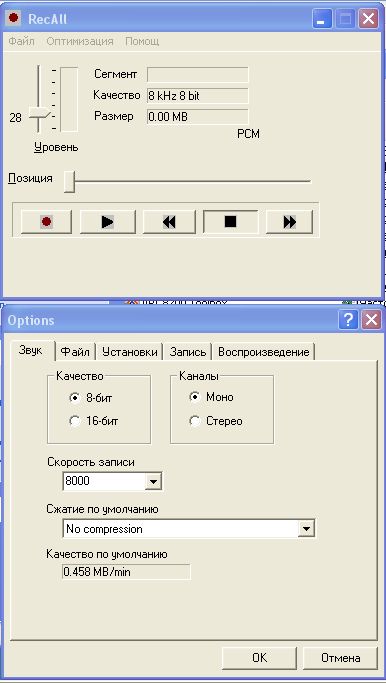
Task: Stop playback with the square Stop button
Action: pos(230,222)
